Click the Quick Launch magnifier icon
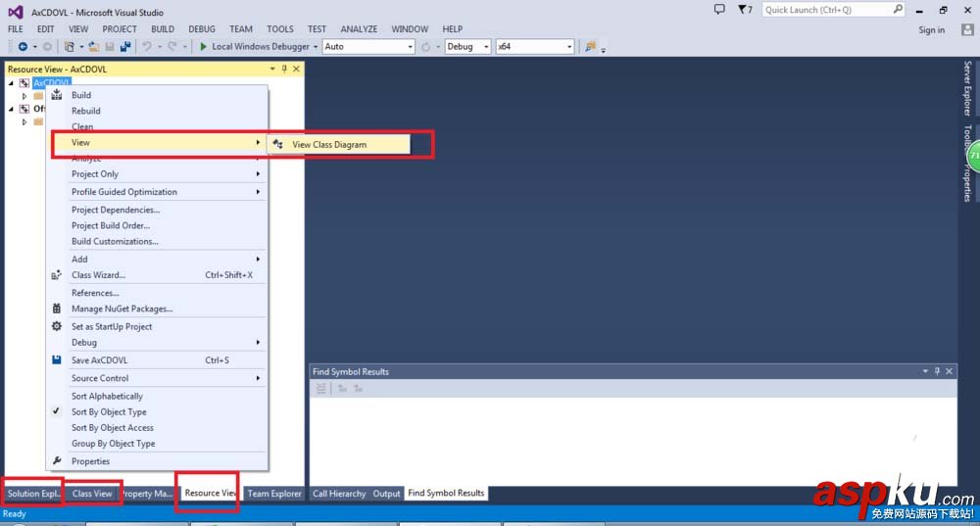This screenshot has height=526, width=980. click(x=898, y=10)
